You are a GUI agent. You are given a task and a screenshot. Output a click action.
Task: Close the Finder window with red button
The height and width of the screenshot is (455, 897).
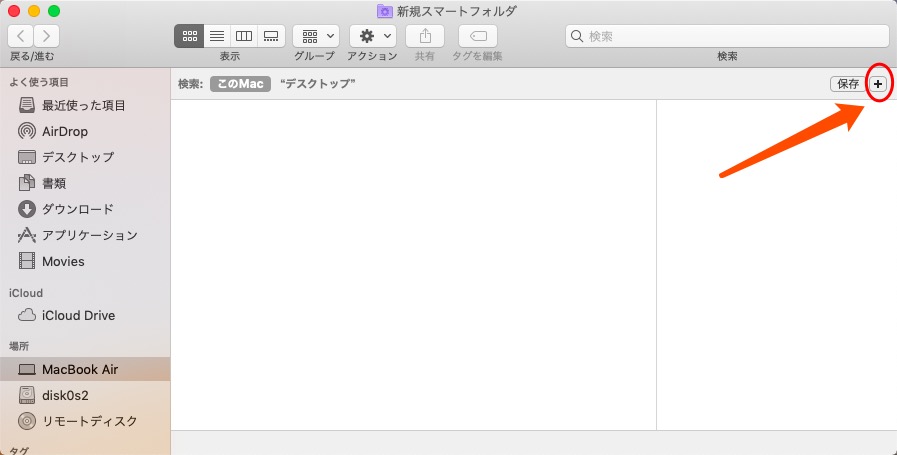14,11
